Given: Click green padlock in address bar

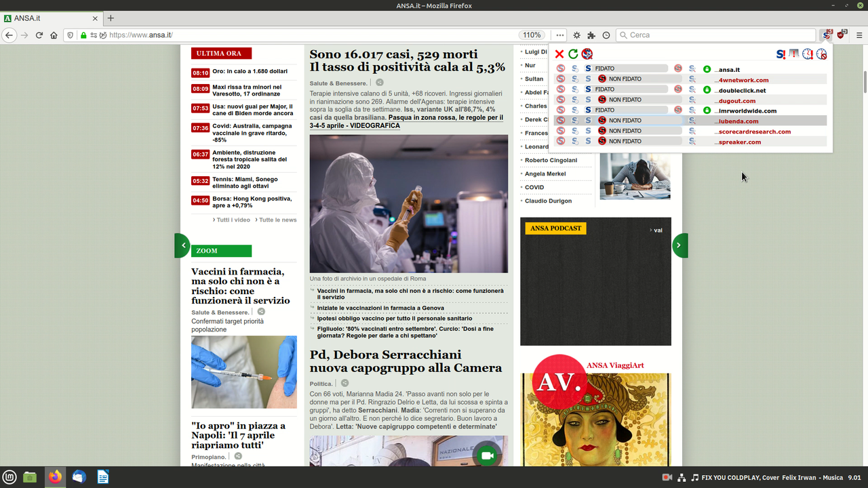Looking at the screenshot, I should pyautogui.click(x=83, y=35).
